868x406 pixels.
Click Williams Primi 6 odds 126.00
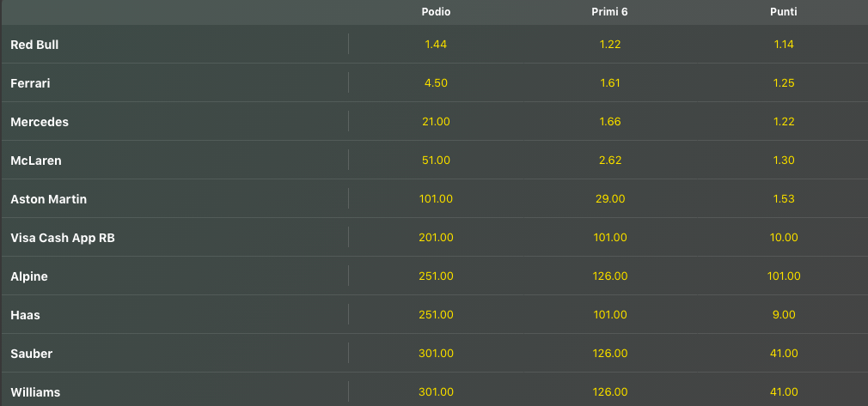pos(610,392)
